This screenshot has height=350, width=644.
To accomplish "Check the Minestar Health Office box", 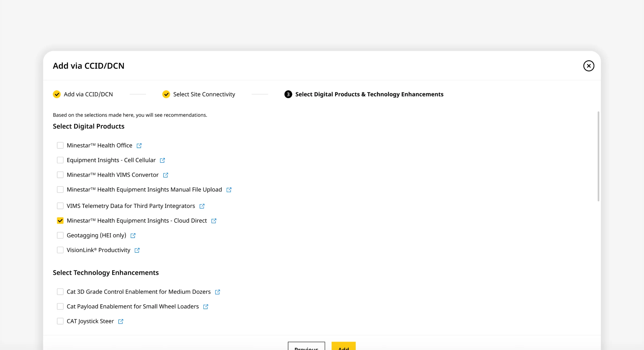I will tap(60, 145).
